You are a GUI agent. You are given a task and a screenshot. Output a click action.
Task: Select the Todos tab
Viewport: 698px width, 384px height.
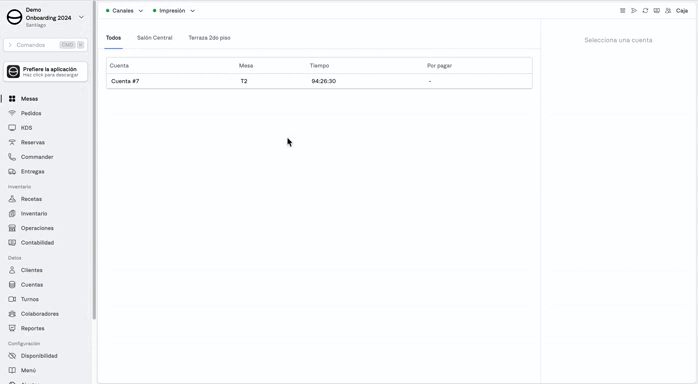click(113, 38)
